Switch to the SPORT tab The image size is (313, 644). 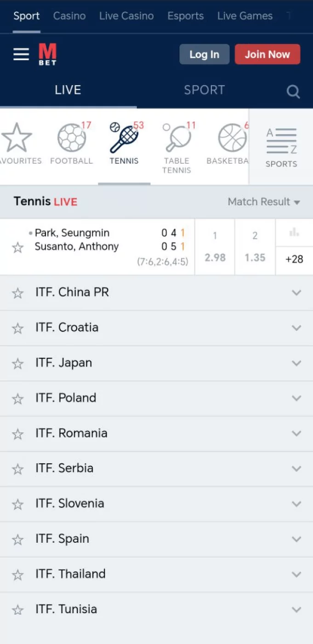pos(205,90)
